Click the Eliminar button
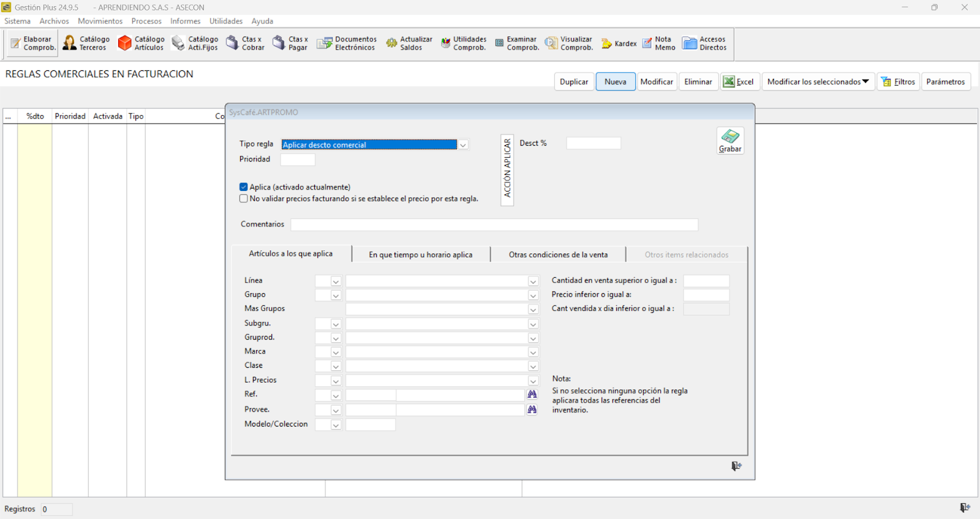Image resolution: width=980 pixels, height=519 pixels. (x=698, y=82)
